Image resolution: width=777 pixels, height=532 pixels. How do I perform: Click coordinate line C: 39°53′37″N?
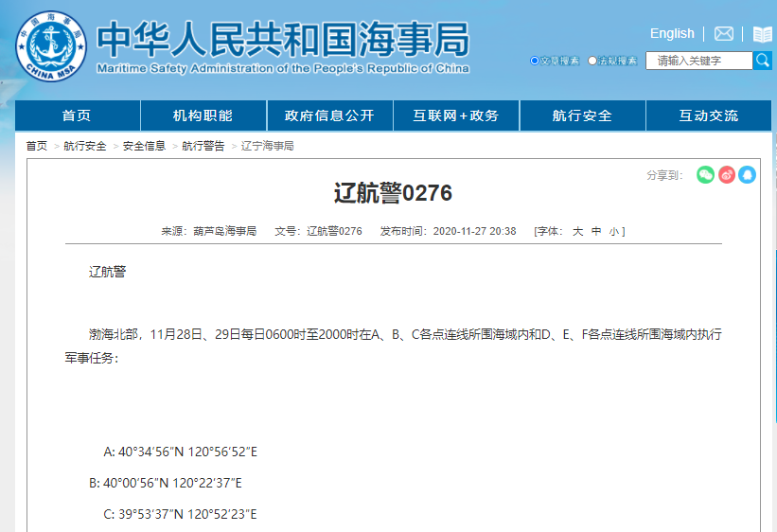(181, 514)
